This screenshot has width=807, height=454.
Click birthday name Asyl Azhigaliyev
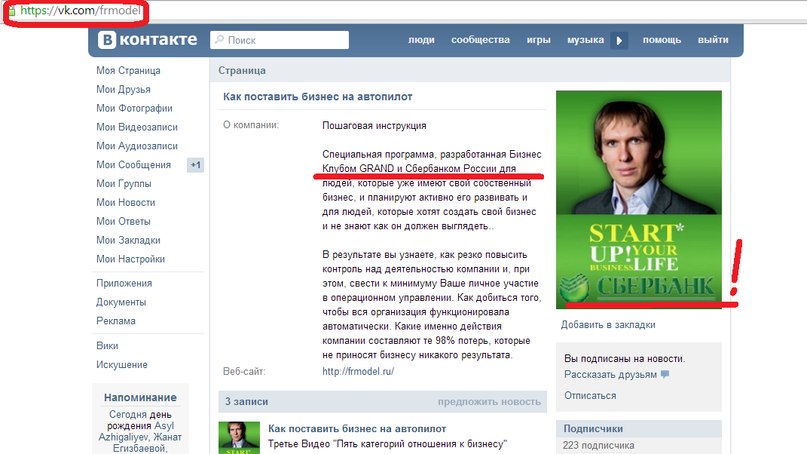tap(137, 431)
